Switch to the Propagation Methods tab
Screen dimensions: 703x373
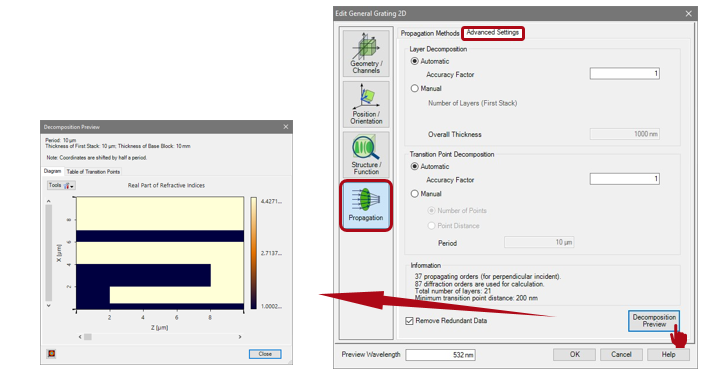430,33
